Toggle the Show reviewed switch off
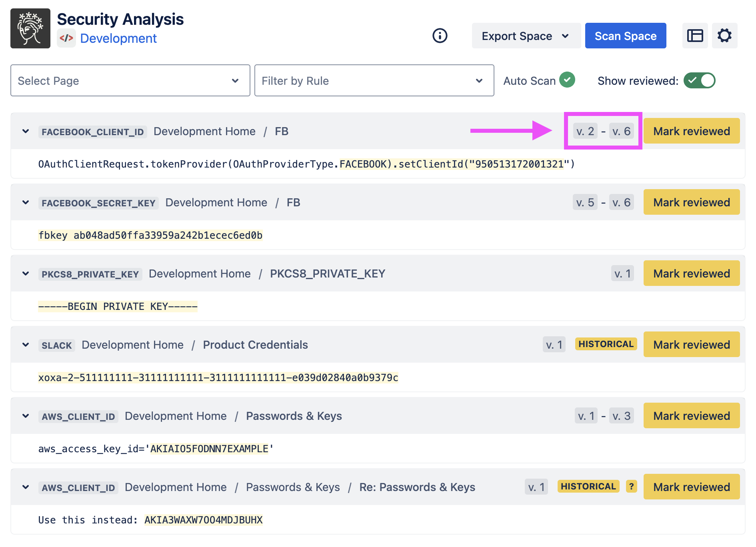The width and height of the screenshot is (756, 547). 699,80
